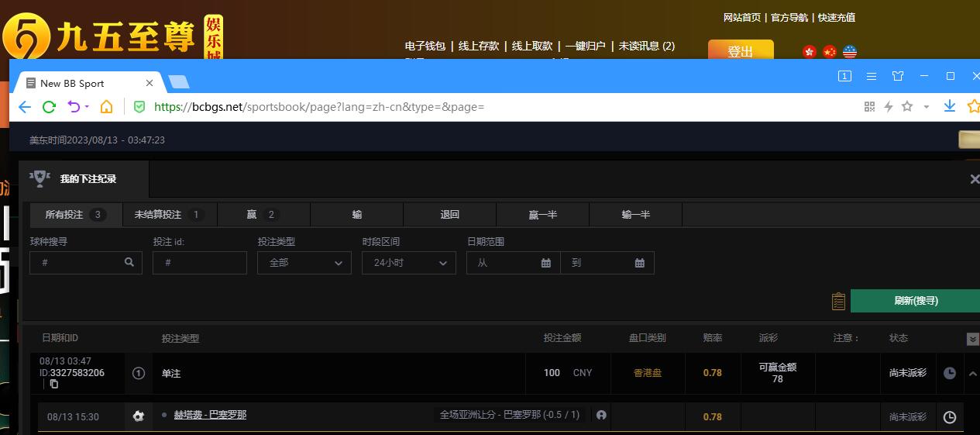The height and width of the screenshot is (435, 980).
Task: Click the 九五至尊 site logo
Action: pyautogui.click(x=112, y=36)
